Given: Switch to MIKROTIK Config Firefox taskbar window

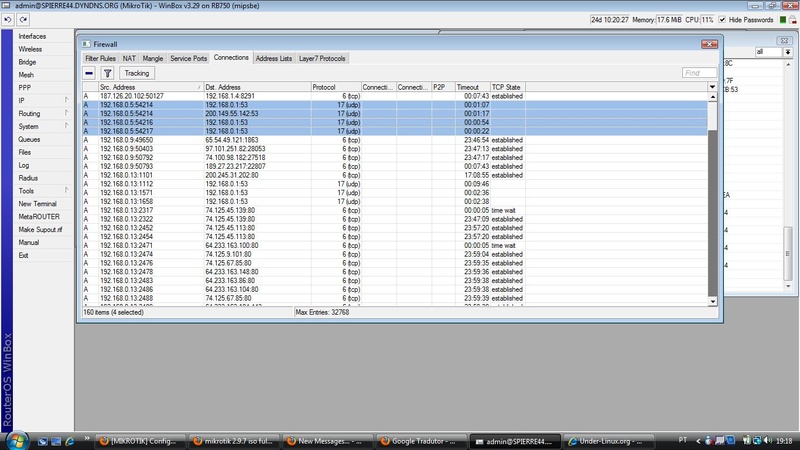Looking at the screenshot, I should coord(140,441).
